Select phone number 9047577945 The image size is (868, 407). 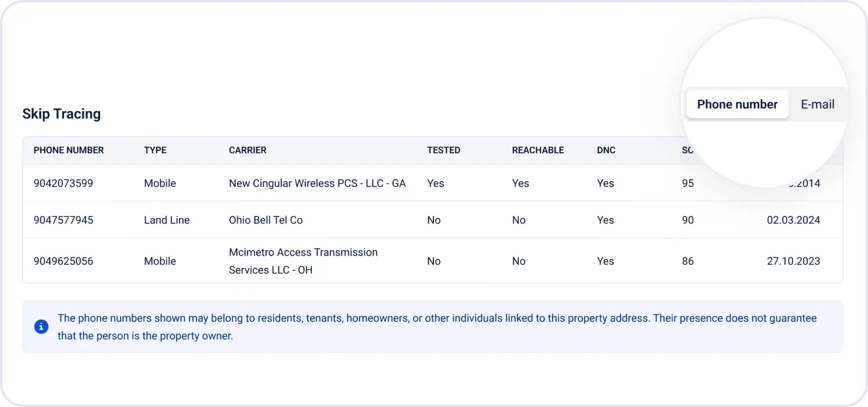[63, 220]
